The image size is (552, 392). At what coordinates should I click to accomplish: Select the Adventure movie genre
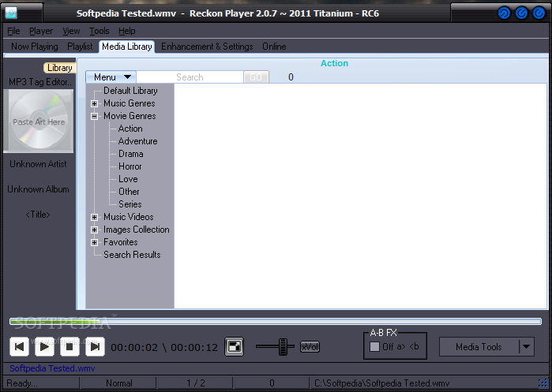(137, 141)
